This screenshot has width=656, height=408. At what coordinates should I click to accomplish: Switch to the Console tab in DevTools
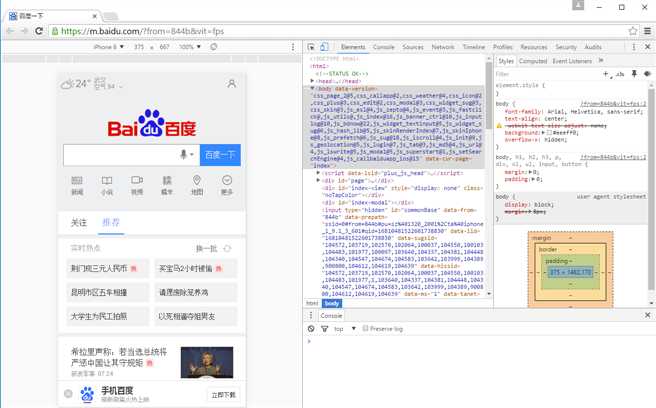(384, 47)
